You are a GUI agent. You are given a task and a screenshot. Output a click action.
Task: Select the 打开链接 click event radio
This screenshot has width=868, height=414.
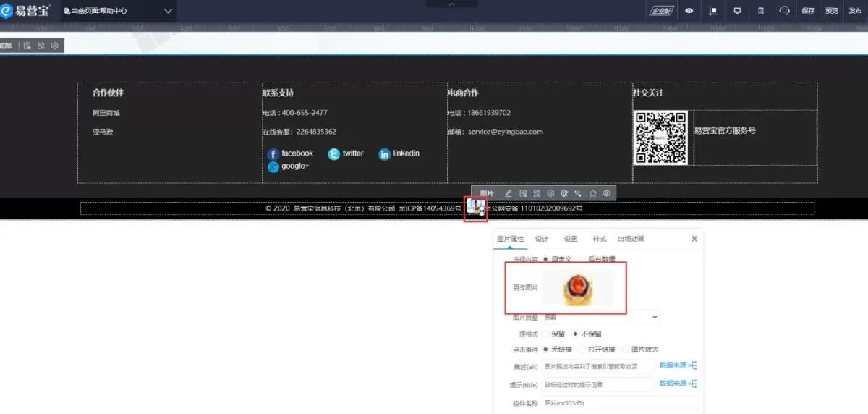(x=583, y=350)
